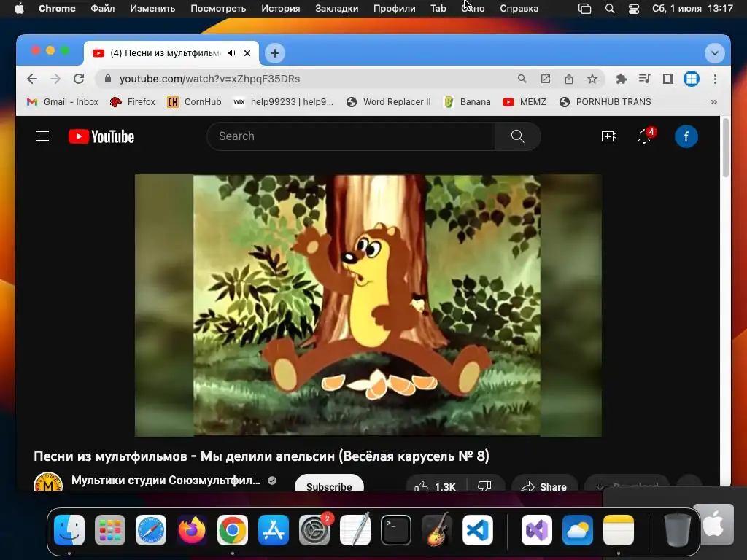
Task: Open the account avatar menu
Action: click(x=686, y=136)
